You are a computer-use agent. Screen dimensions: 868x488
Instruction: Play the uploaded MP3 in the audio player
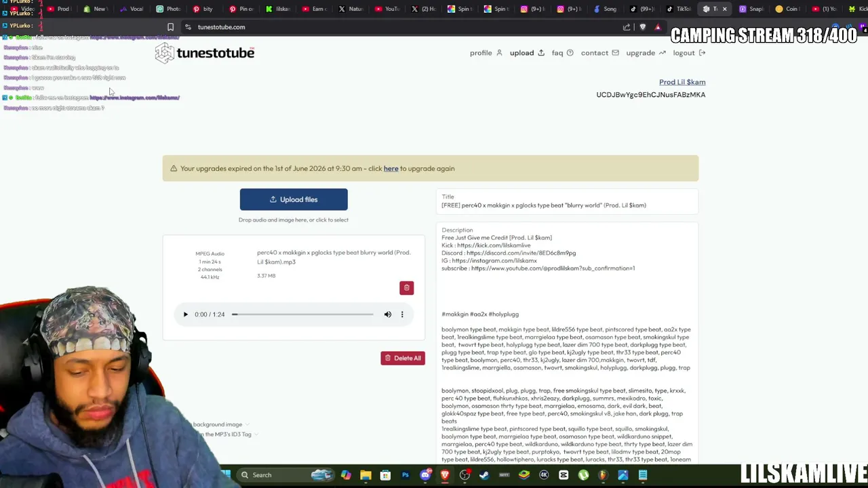coord(185,314)
